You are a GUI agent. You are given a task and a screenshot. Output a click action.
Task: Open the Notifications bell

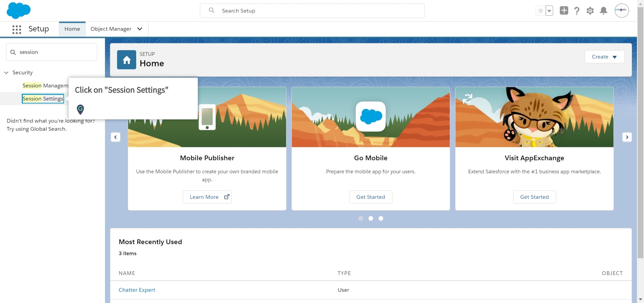point(603,11)
